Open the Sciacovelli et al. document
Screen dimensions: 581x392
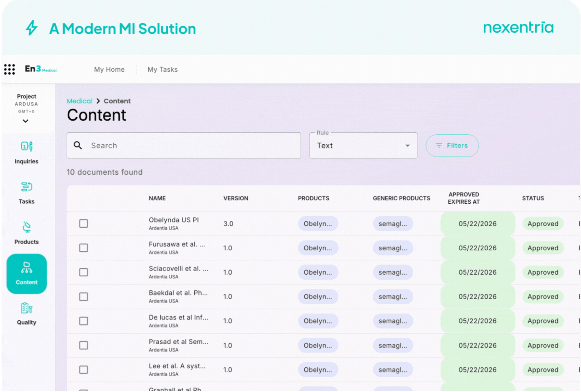coord(178,268)
